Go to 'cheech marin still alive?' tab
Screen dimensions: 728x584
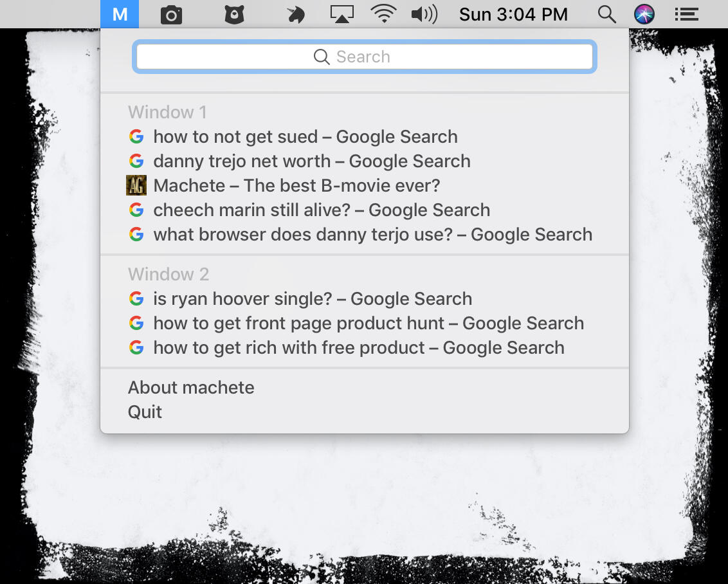point(322,210)
